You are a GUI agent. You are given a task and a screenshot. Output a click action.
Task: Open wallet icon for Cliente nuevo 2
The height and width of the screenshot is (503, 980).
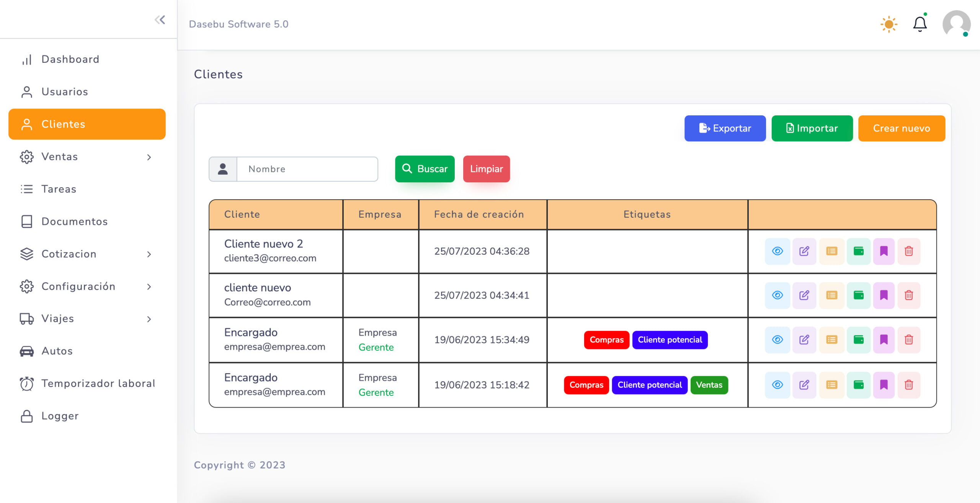pyautogui.click(x=859, y=251)
